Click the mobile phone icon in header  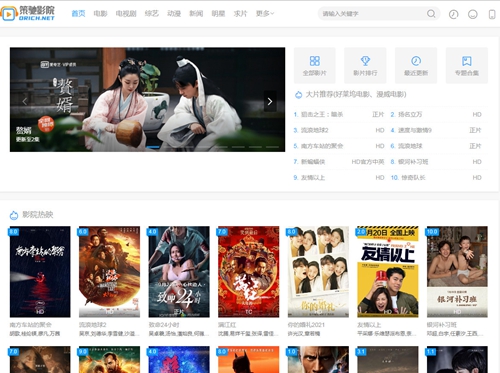pos(492,14)
